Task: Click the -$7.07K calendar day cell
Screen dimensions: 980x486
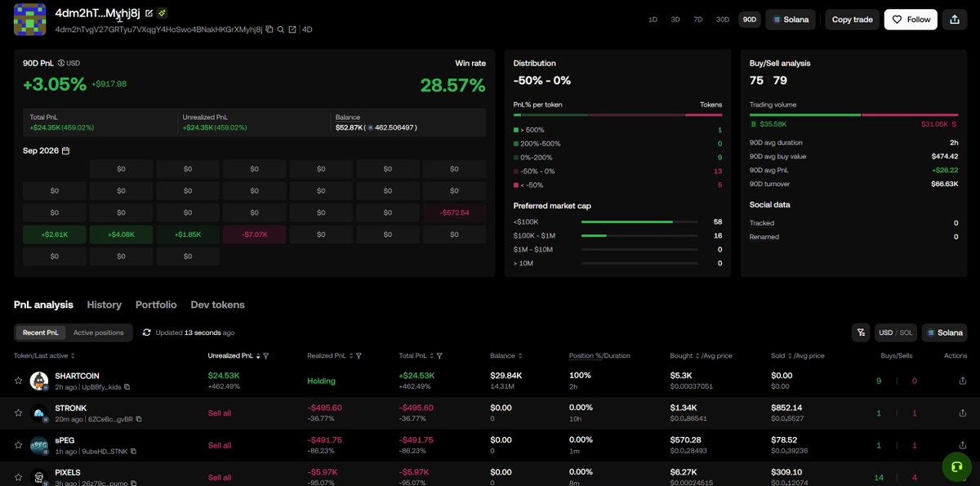Action: (x=255, y=234)
